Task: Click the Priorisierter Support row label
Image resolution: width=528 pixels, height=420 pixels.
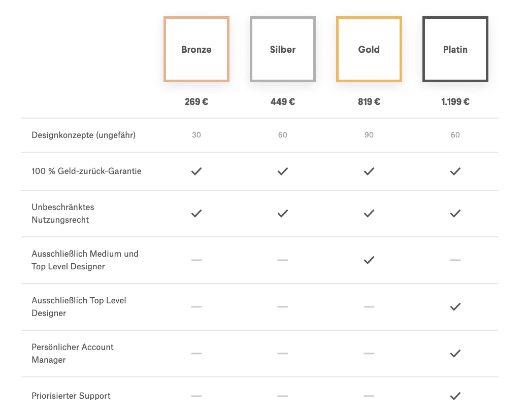Action: point(71,396)
